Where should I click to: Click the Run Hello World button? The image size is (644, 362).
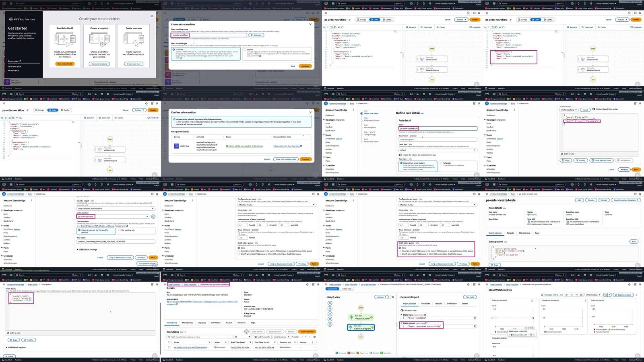65,64
